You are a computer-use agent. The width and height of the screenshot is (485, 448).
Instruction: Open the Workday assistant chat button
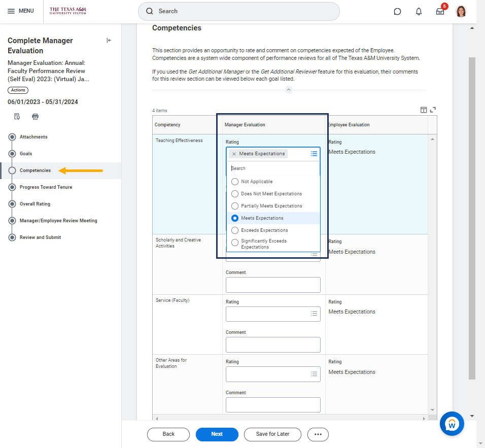point(452,423)
